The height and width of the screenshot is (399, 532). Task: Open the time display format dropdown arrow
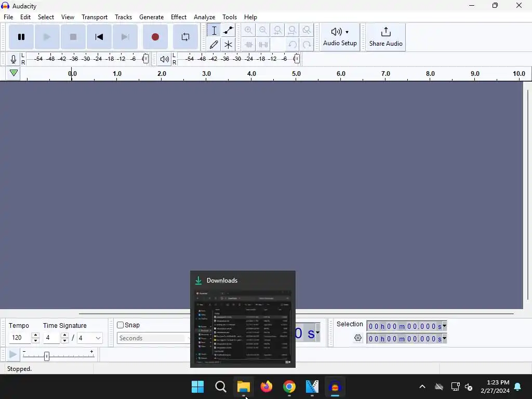317,332
